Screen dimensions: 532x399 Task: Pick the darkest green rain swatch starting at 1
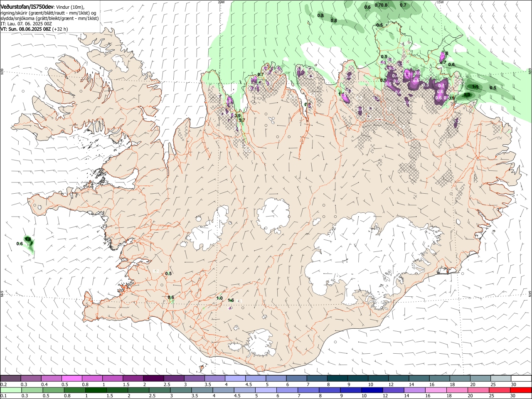96,390
